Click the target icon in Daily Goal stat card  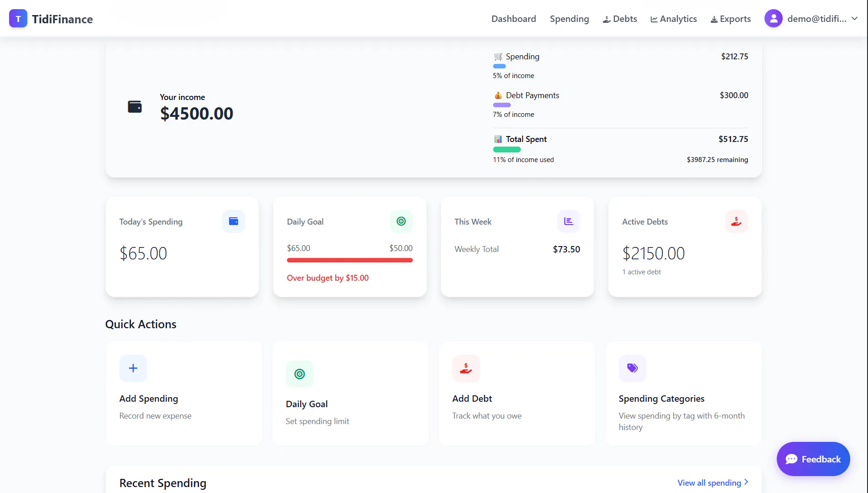pos(401,221)
